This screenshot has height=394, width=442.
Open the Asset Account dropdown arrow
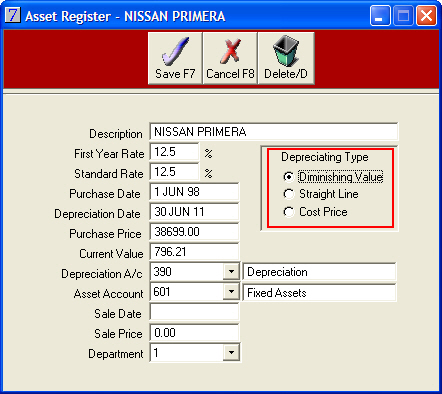click(231, 292)
